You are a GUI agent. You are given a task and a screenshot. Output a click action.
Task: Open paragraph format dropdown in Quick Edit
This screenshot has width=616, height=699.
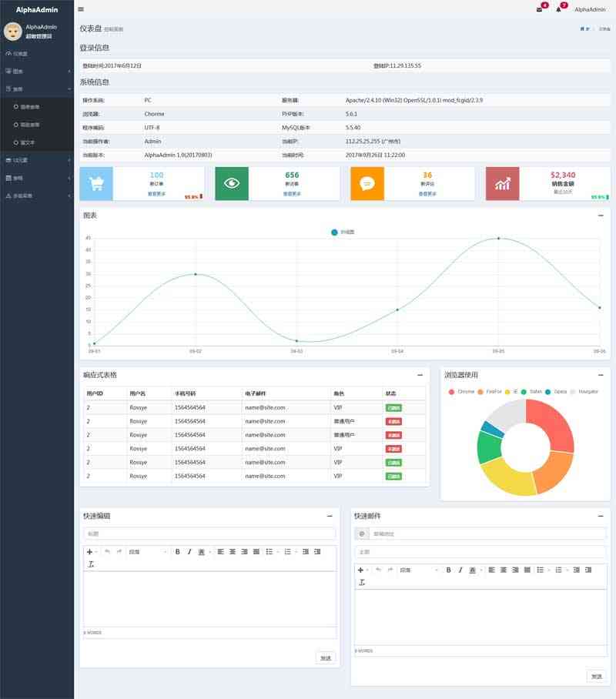tap(148, 552)
